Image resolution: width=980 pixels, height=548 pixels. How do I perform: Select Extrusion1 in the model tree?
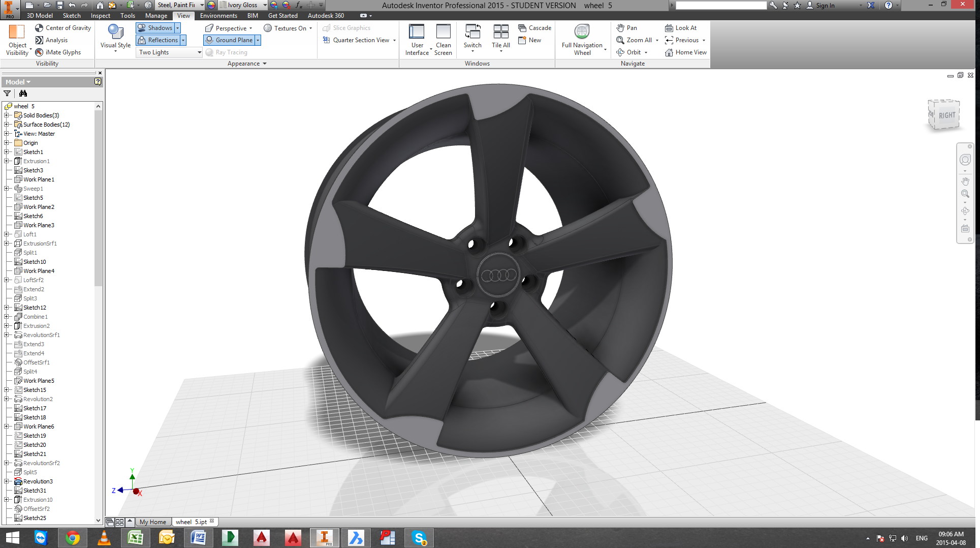pyautogui.click(x=36, y=161)
